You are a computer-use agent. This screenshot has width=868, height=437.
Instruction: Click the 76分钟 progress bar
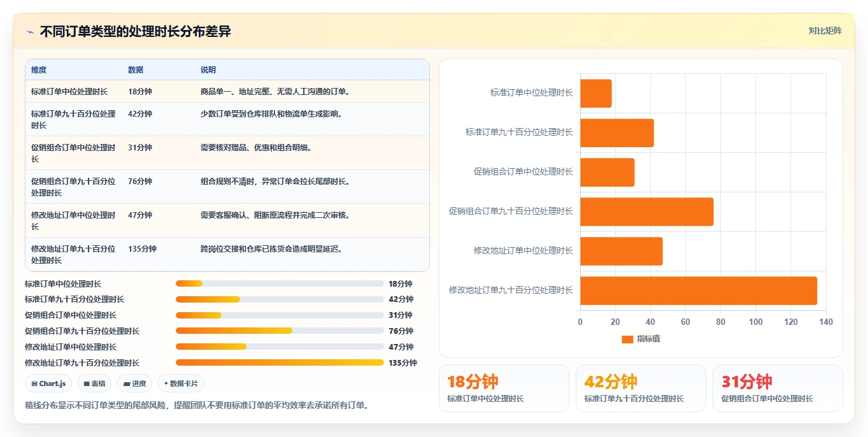(x=280, y=331)
